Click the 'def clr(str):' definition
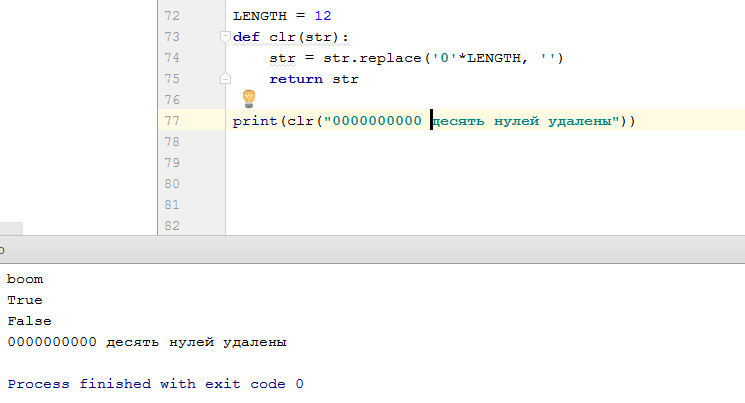This screenshot has height=403, width=745. tap(291, 37)
